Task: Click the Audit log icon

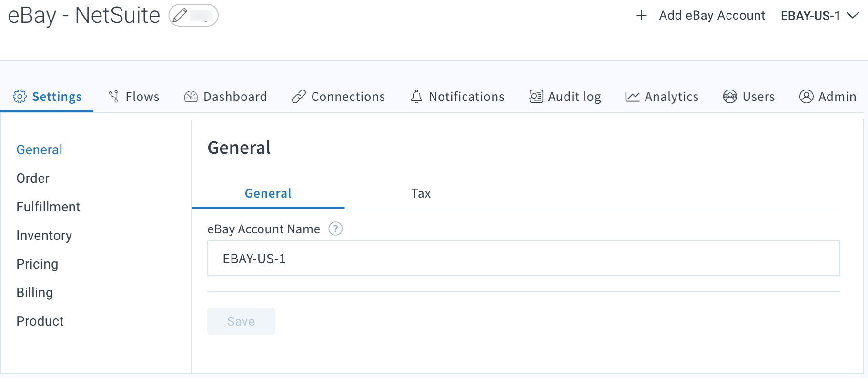Action: click(536, 97)
